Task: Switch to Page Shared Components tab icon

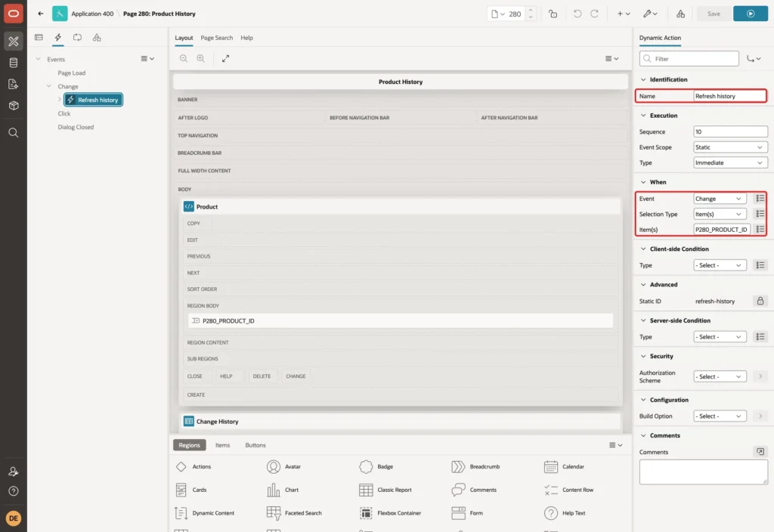Action: pyautogui.click(x=97, y=37)
